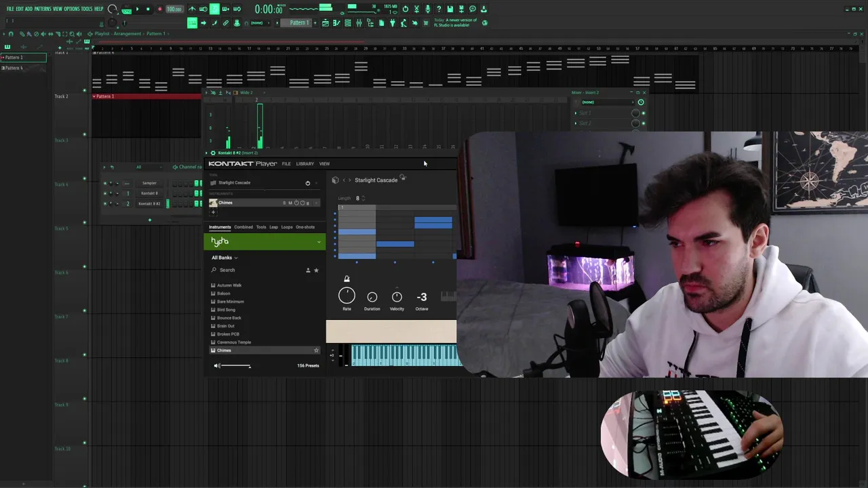
Task: Switch to the Combined tab in Kontakt
Action: 243,227
